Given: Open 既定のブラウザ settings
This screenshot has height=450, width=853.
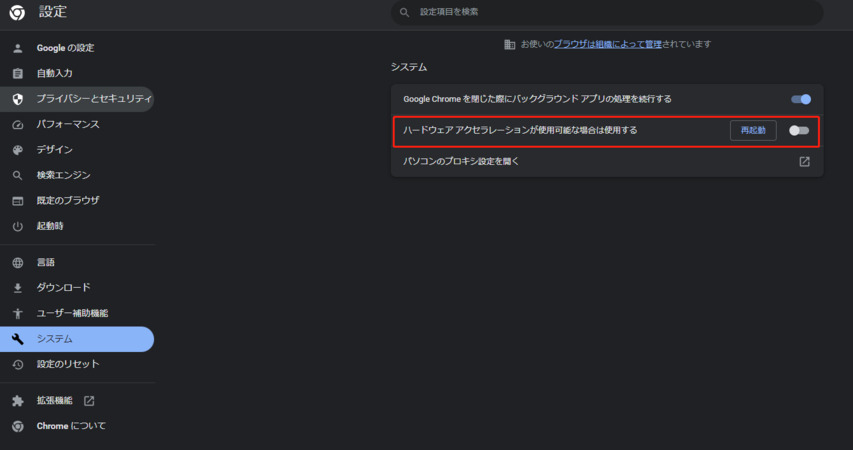Looking at the screenshot, I should pos(77,201).
